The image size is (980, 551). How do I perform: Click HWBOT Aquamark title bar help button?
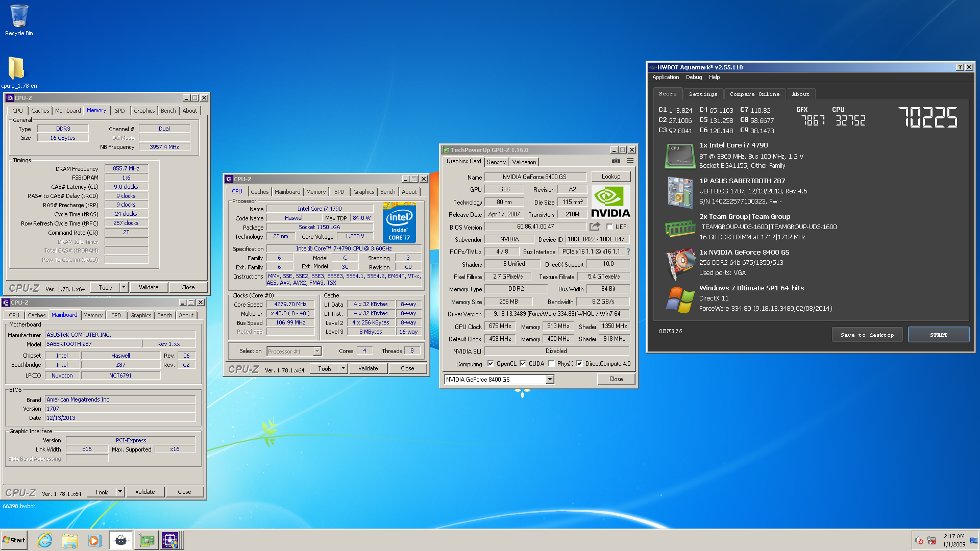(960, 67)
